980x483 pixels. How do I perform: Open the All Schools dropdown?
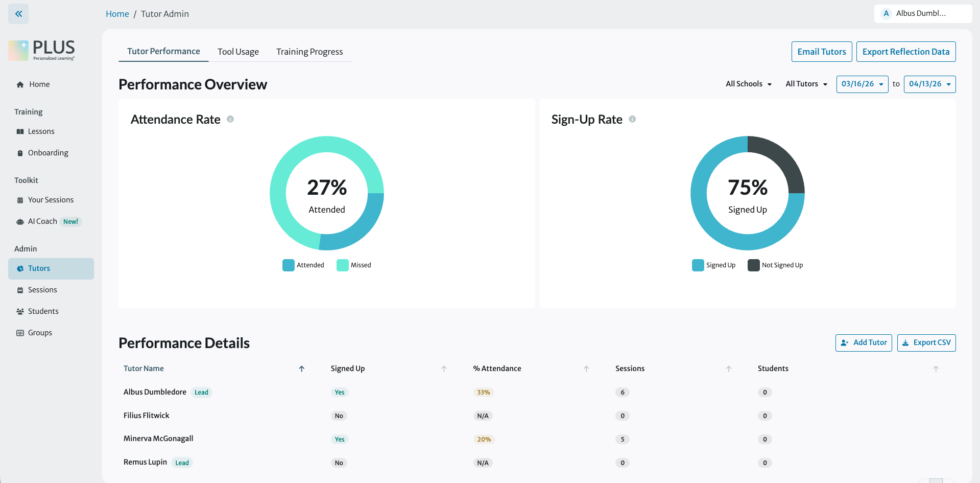(749, 84)
